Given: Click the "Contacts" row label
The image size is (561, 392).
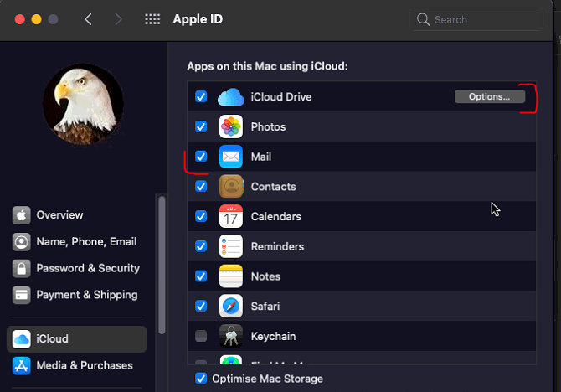Looking at the screenshot, I should pos(273,187).
